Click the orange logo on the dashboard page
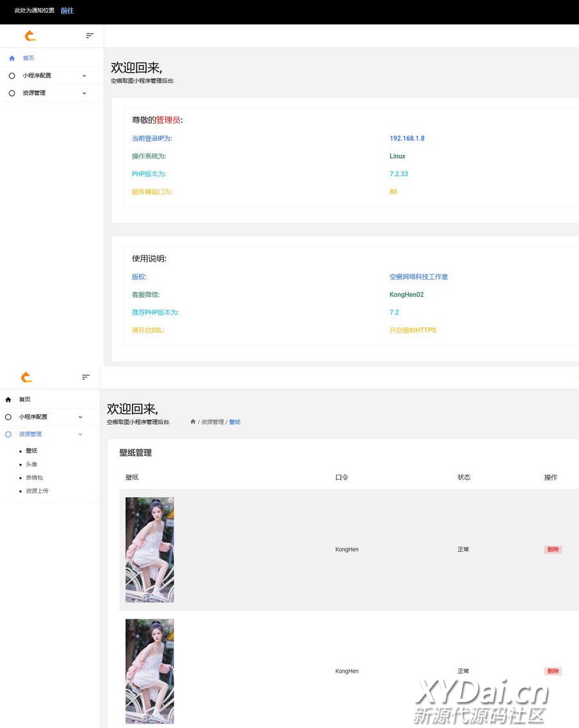 30,36
